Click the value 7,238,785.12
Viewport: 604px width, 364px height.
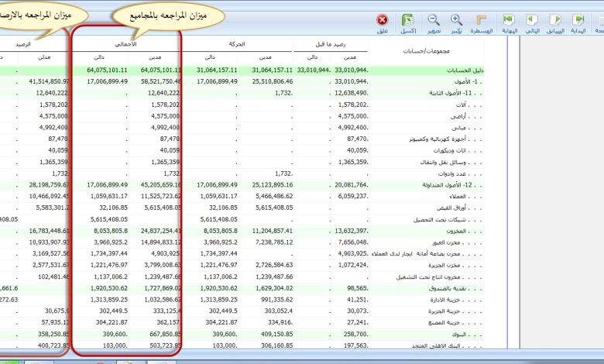(274, 242)
